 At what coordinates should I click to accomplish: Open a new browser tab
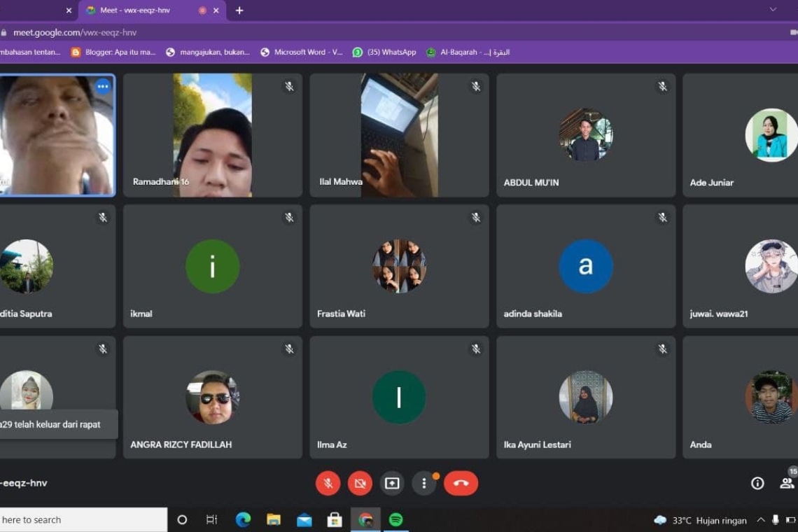tap(239, 10)
